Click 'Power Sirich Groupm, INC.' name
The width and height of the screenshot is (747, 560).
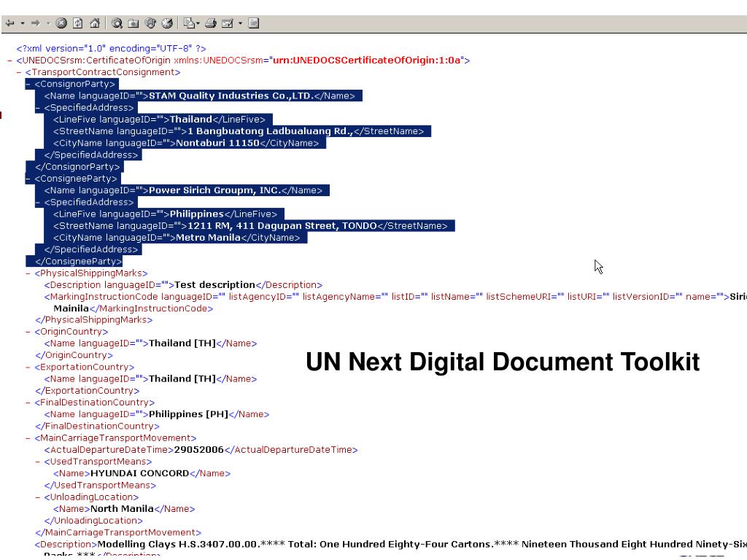[215, 190]
